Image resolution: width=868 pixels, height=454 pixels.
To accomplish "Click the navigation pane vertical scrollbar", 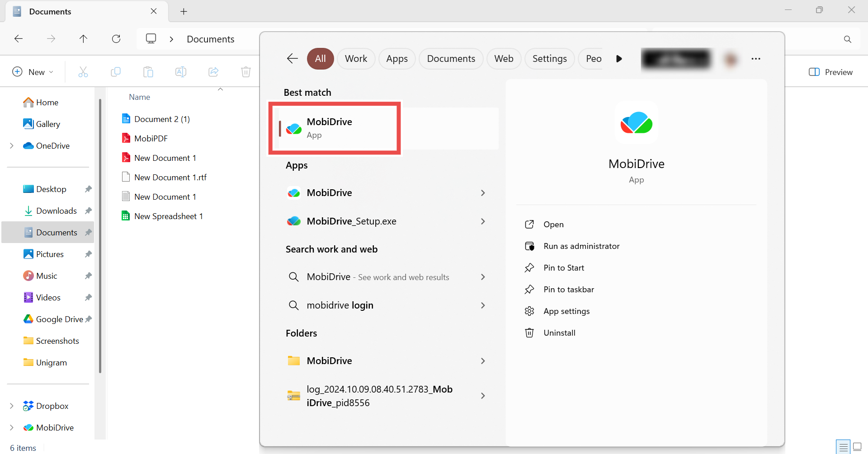I will pyautogui.click(x=100, y=235).
